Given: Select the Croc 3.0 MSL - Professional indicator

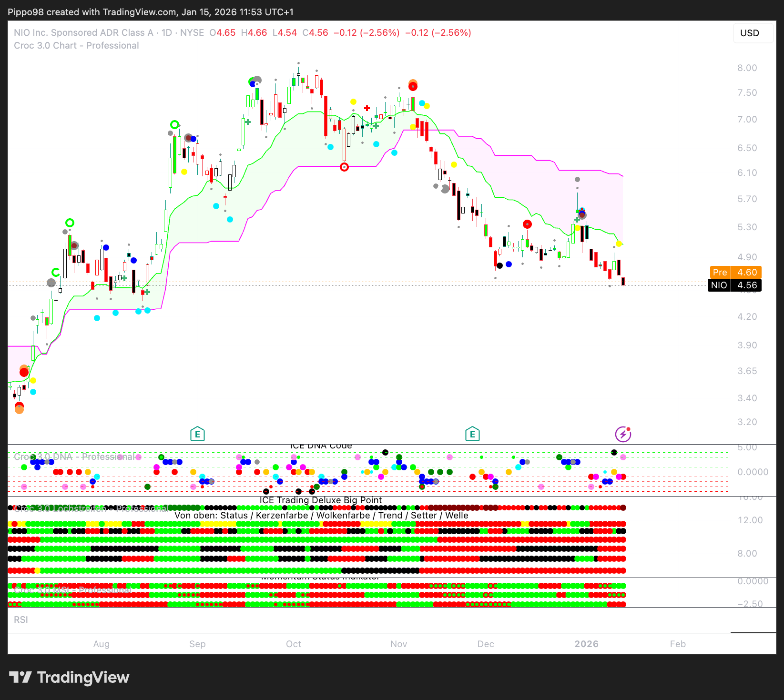Looking at the screenshot, I should pyautogui.click(x=72, y=590).
